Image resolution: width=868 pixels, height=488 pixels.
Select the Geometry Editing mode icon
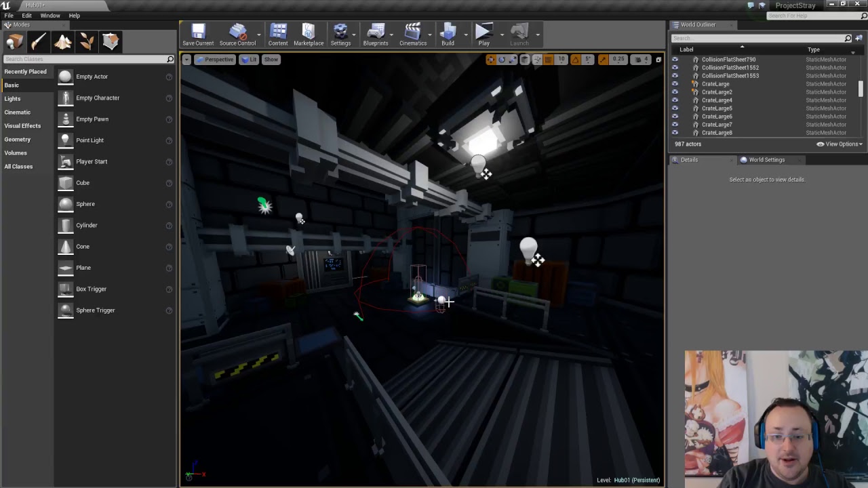click(x=111, y=42)
